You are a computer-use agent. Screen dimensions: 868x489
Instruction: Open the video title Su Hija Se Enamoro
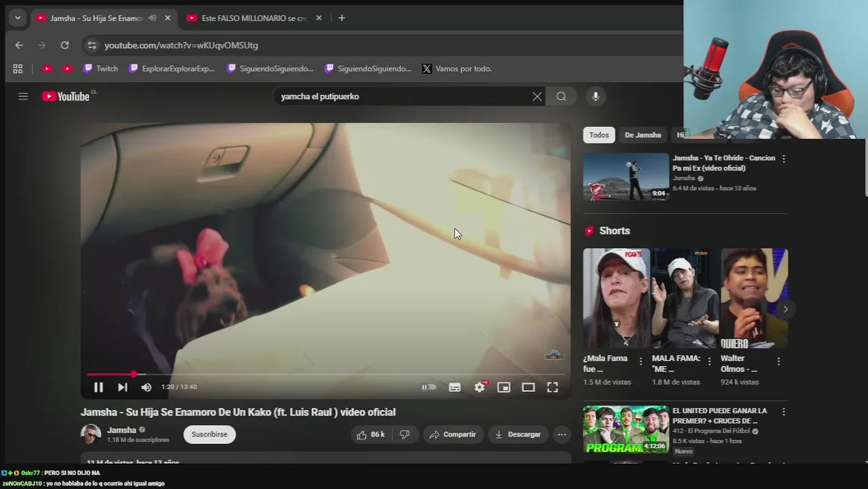(x=238, y=412)
